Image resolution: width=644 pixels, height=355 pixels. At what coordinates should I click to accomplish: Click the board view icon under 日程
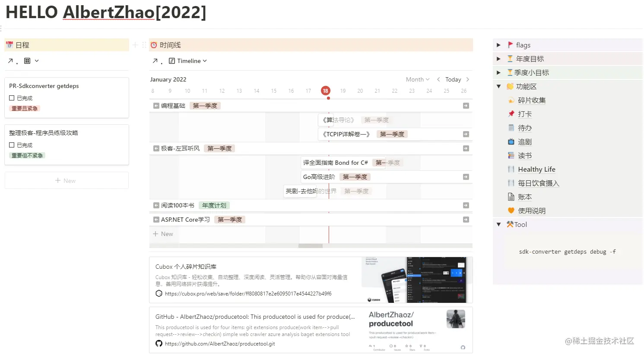tap(27, 61)
